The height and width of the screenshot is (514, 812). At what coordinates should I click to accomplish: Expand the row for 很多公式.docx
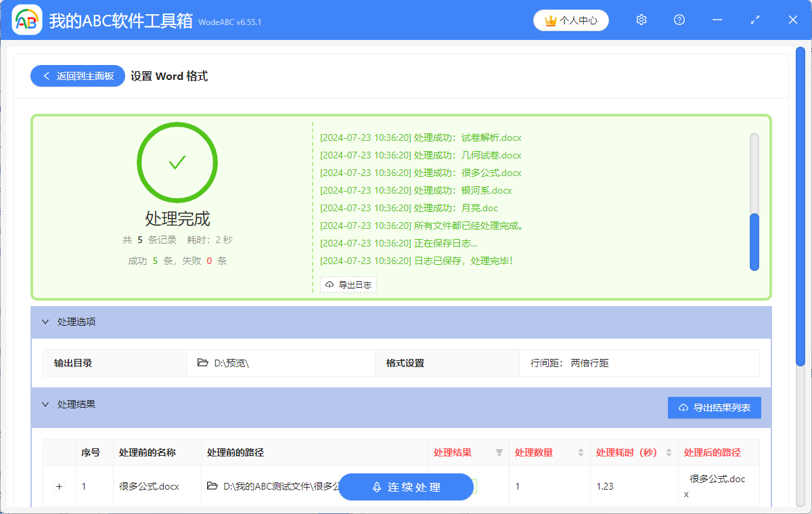(59, 486)
